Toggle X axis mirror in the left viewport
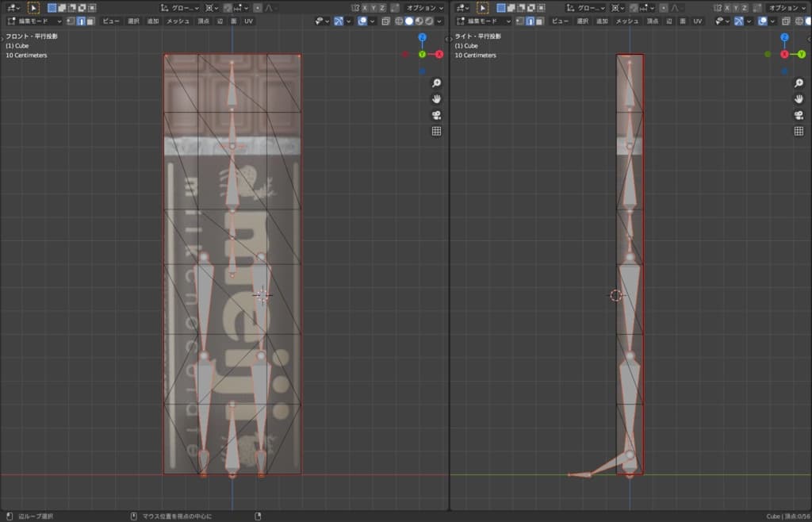 tap(365, 8)
